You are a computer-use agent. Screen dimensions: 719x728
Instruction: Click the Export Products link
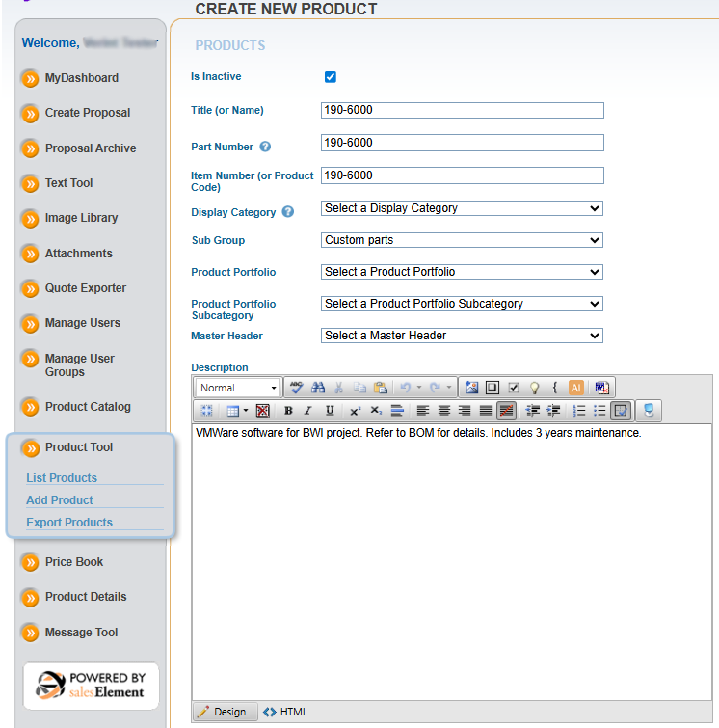(69, 523)
